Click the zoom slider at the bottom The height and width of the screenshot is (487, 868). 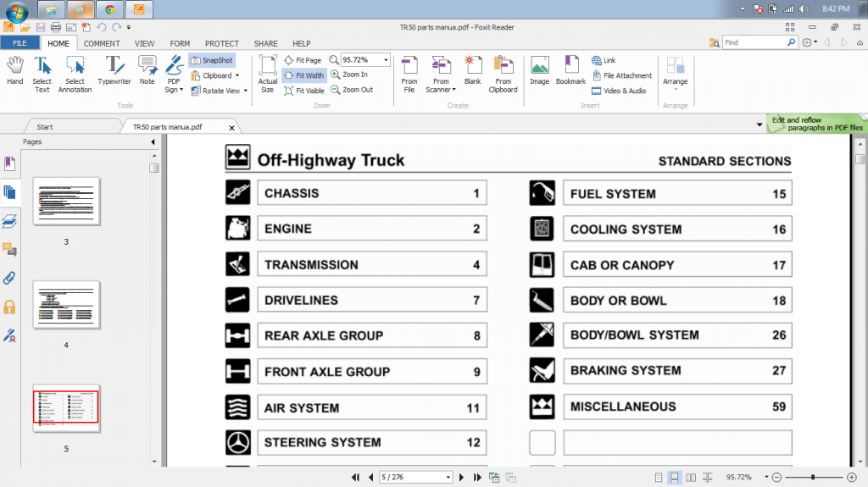812,478
